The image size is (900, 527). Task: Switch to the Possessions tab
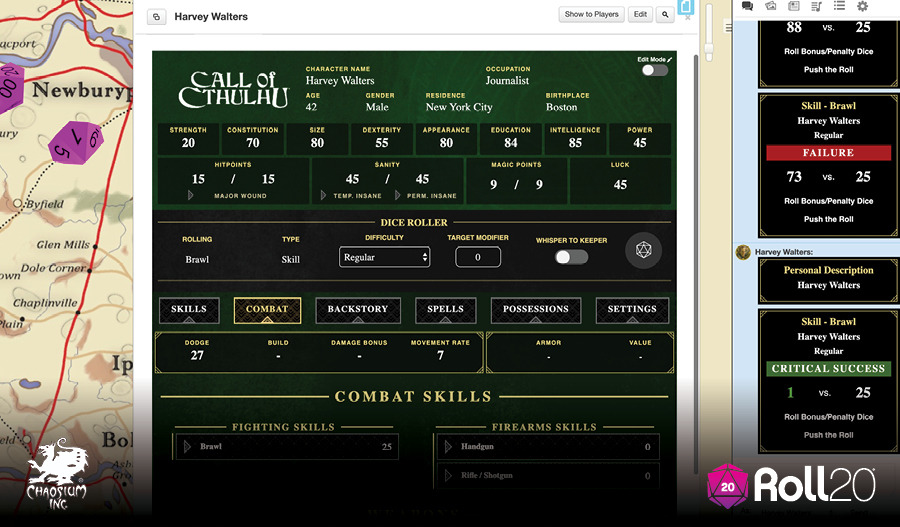coord(536,310)
